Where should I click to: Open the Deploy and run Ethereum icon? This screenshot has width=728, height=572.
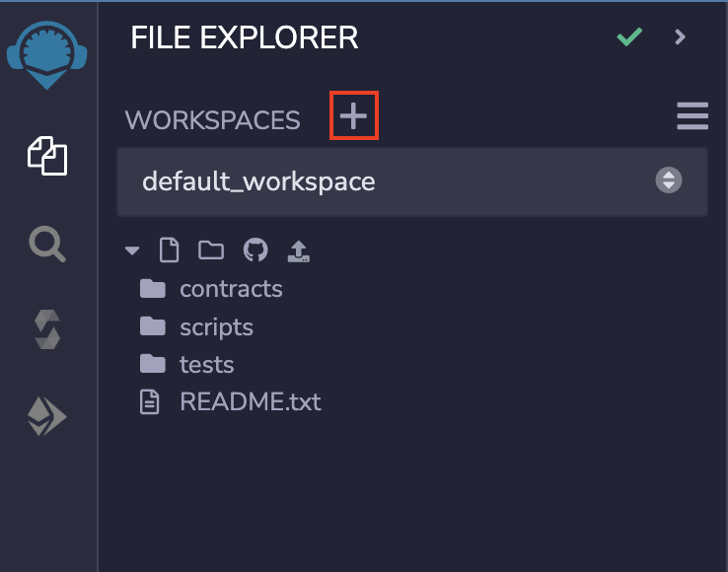click(x=47, y=418)
